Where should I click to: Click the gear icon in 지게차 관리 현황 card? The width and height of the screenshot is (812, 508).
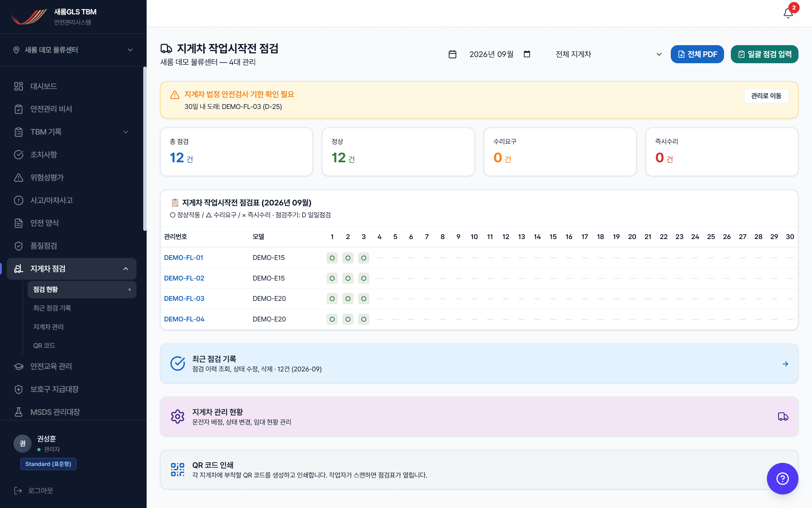tap(178, 416)
